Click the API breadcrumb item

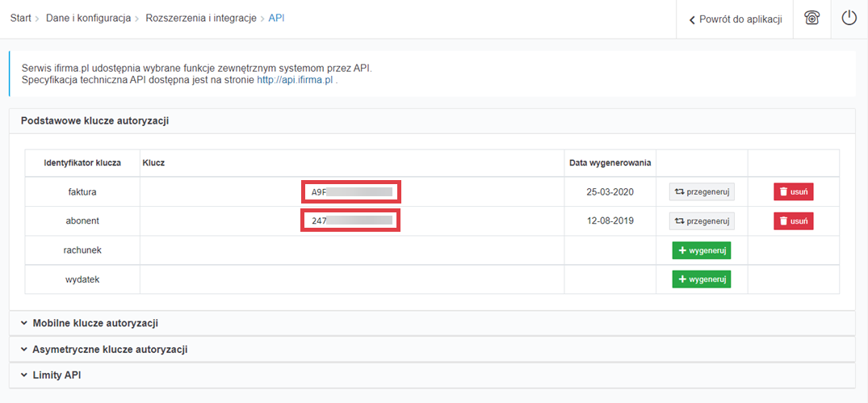pyautogui.click(x=276, y=19)
